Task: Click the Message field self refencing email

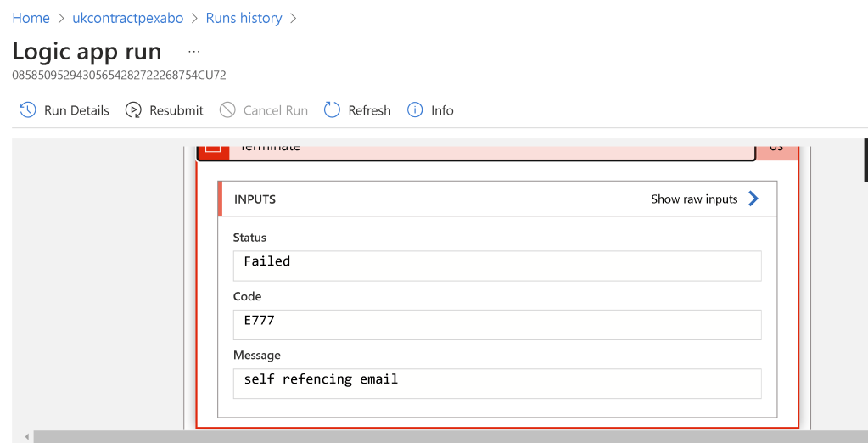Action: pos(497,384)
